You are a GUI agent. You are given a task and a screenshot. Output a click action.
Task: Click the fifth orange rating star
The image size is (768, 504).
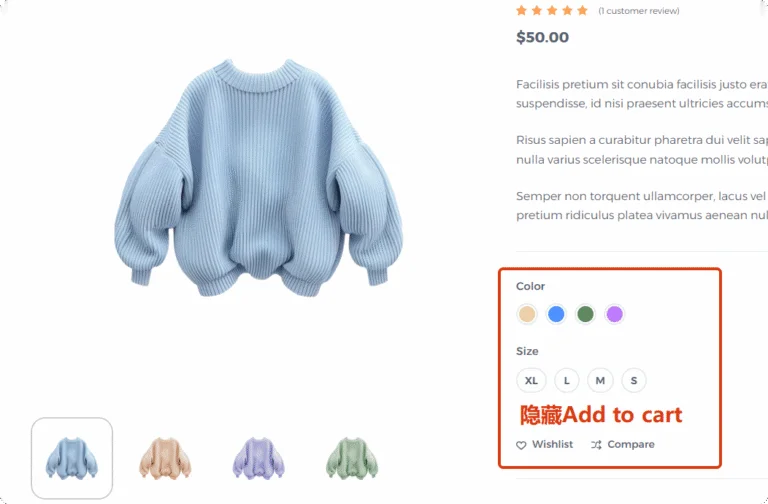click(x=582, y=10)
